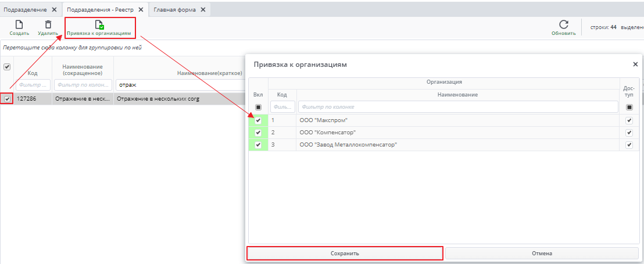
Task: Close the Подразделение tab with X
Action: click(54, 10)
